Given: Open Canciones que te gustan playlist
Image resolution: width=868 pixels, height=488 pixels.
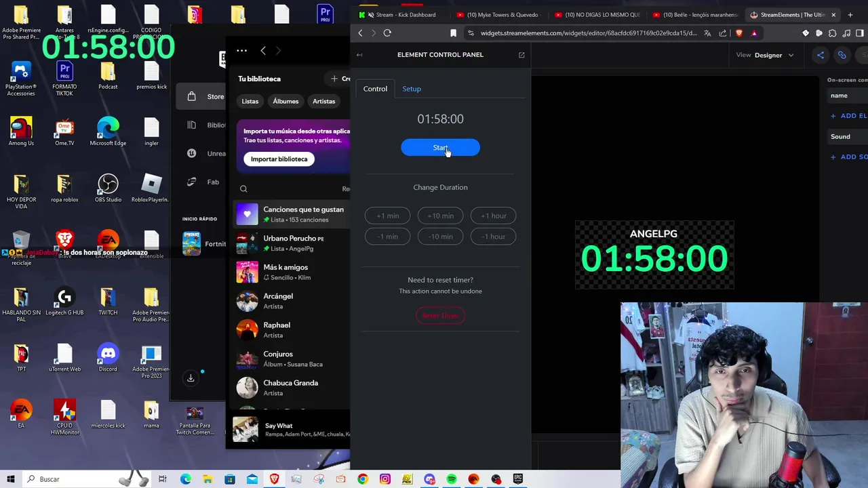Looking at the screenshot, I should coord(292,214).
